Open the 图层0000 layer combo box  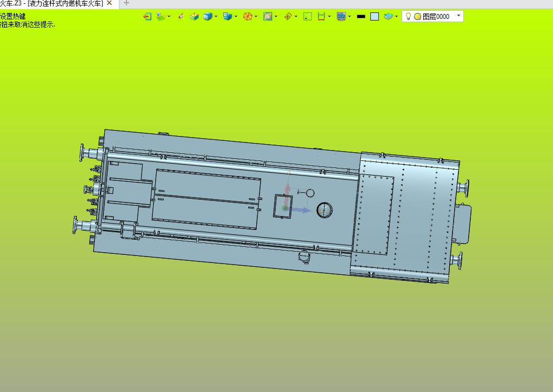pos(433,17)
